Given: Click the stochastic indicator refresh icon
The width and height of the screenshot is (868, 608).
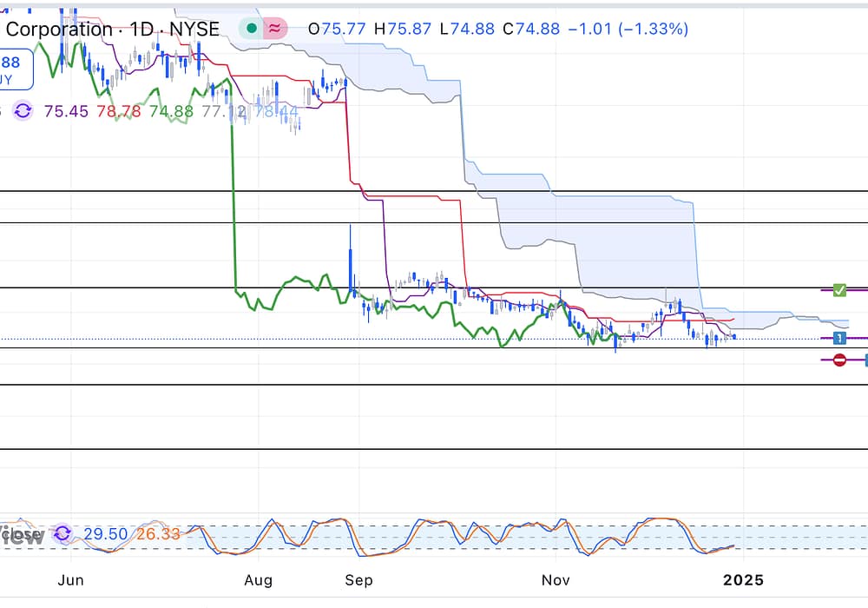Looking at the screenshot, I should (x=62, y=534).
